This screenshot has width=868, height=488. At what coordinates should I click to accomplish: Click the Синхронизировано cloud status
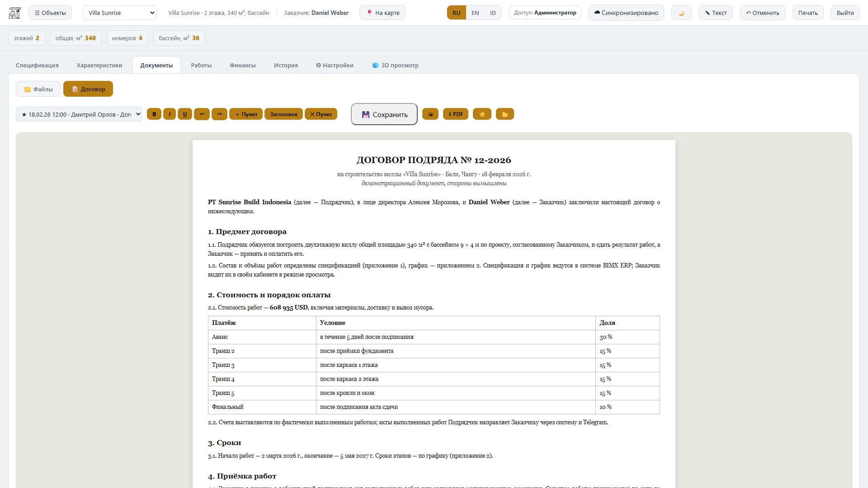(x=626, y=13)
